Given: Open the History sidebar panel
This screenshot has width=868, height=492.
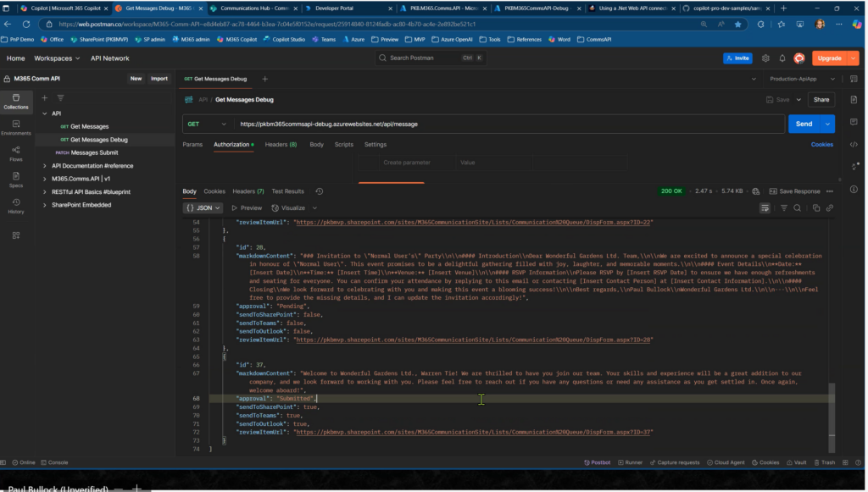Looking at the screenshot, I should coord(16,206).
